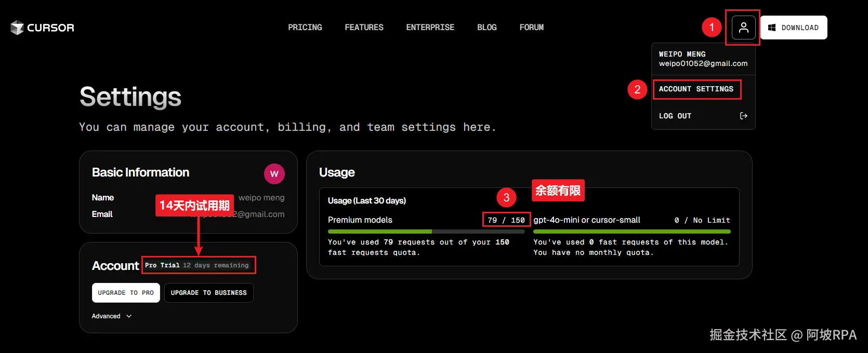
Task: Click the Windows logo on Download button
Action: [x=772, y=28]
